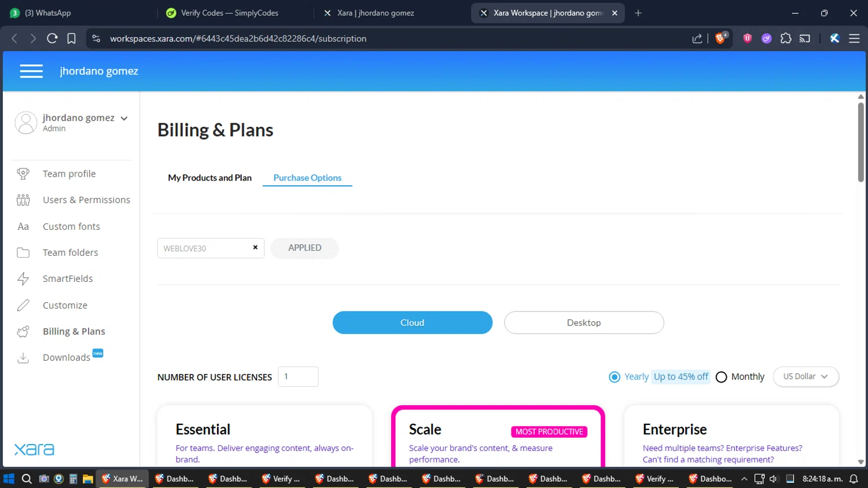The image size is (868, 488).
Task: Click the user avatar icon in sidebar
Action: point(25,123)
